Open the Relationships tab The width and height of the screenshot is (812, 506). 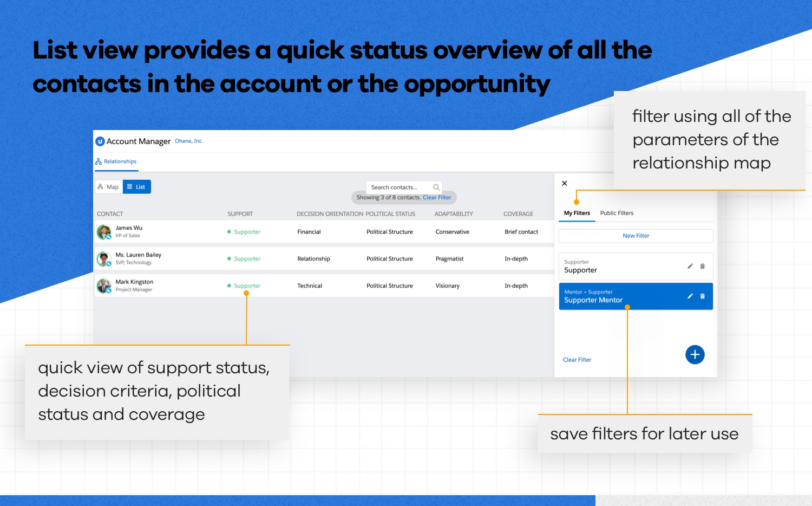tap(116, 161)
